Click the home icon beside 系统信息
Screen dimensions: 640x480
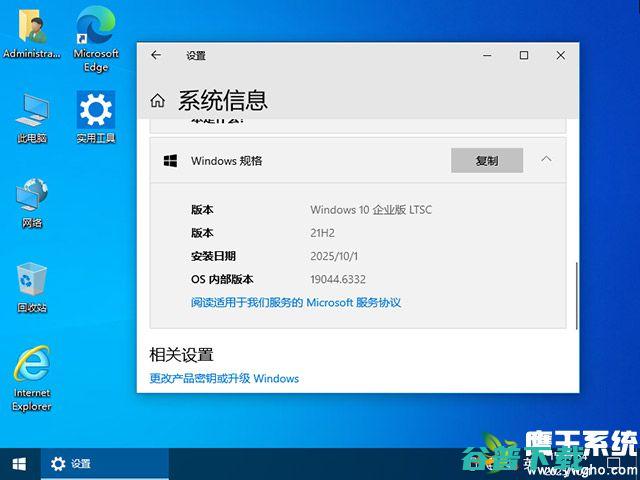[158, 100]
